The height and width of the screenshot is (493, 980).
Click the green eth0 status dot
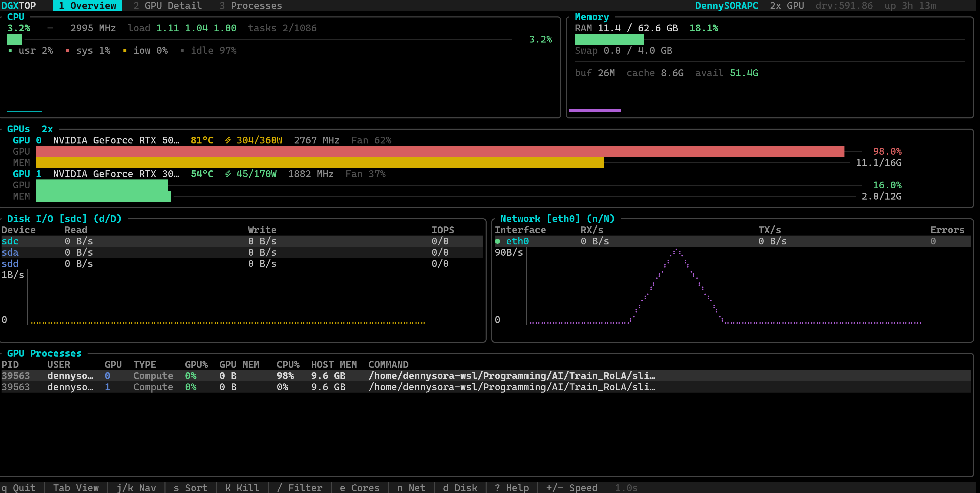pyautogui.click(x=498, y=241)
